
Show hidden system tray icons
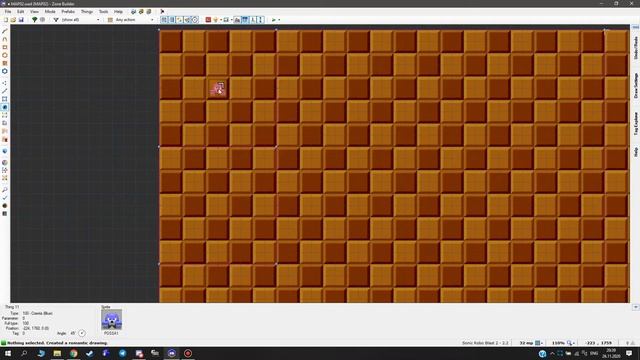(x=552, y=353)
